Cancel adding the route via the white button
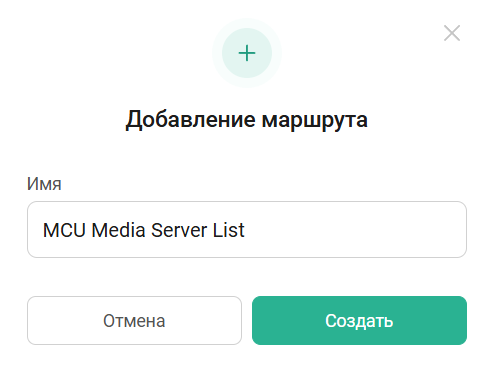494x373 pixels. pos(134,320)
